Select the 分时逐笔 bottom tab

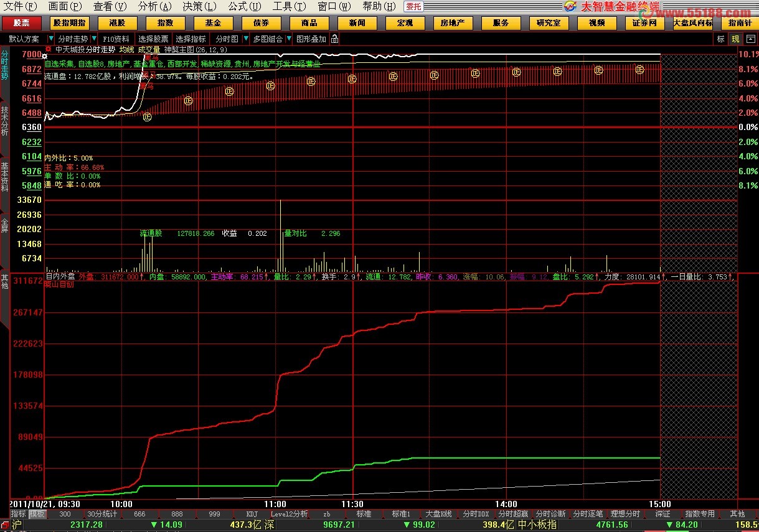coord(588,514)
